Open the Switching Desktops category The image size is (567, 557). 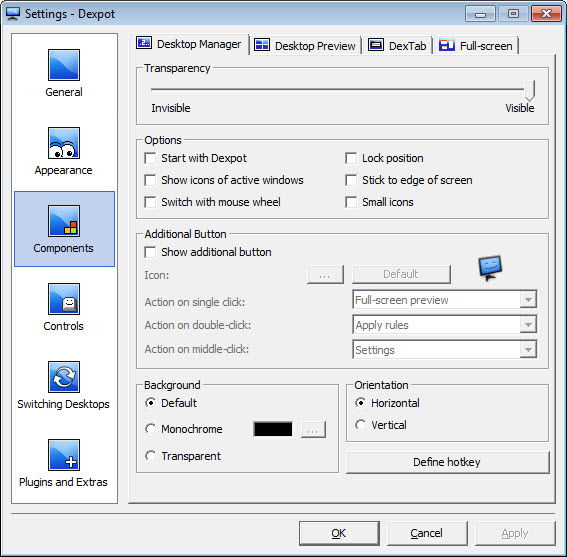pyautogui.click(x=64, y=386)
